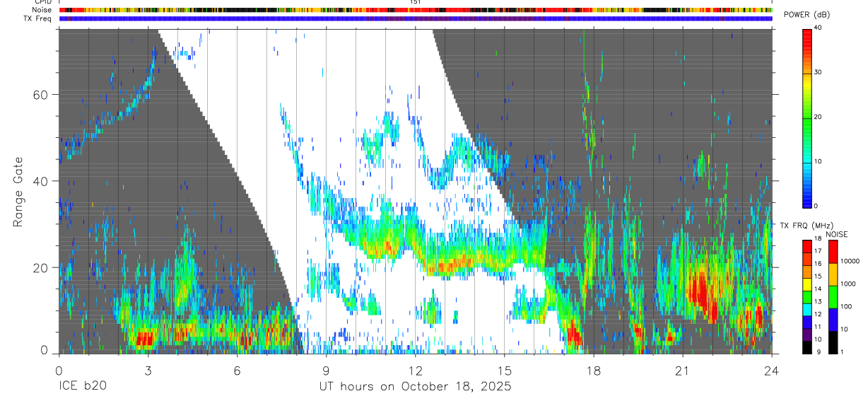
Task: Click the 9 hour tick label on time axis
Action: [326, 370]
